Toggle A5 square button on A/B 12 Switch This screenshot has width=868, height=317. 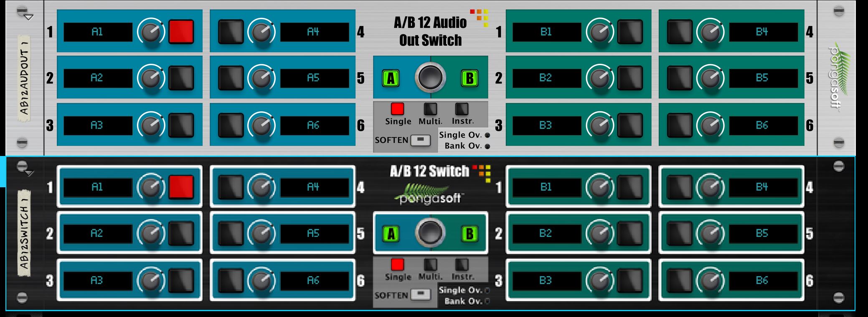(231, 233)
